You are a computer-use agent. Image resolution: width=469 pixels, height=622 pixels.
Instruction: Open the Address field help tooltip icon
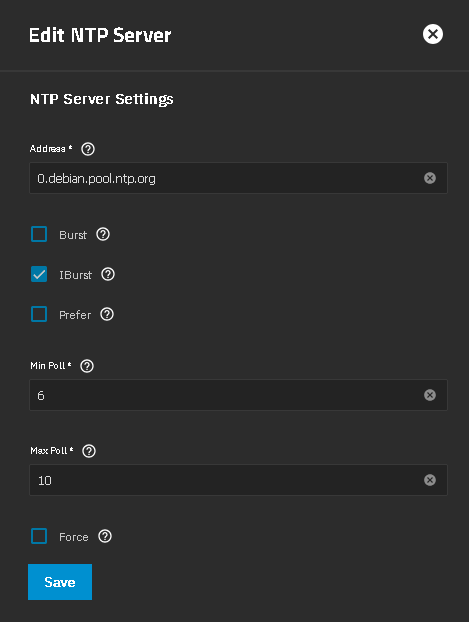pyautogui.click(x=88, y=149)
